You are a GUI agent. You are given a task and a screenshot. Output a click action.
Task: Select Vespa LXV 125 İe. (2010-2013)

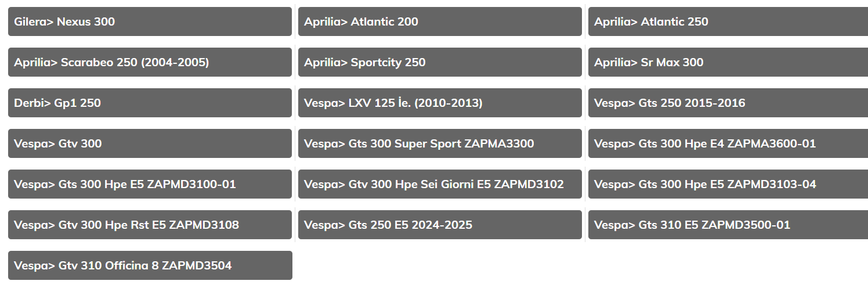click(440, 103)
